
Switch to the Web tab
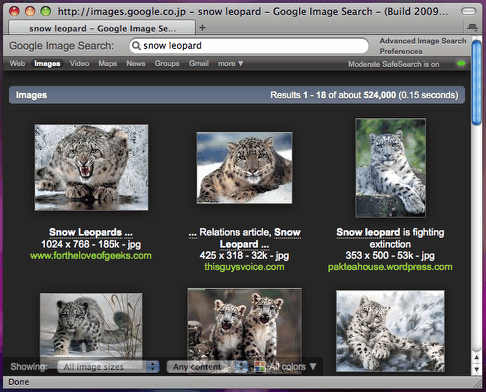[x=17, y=63]
